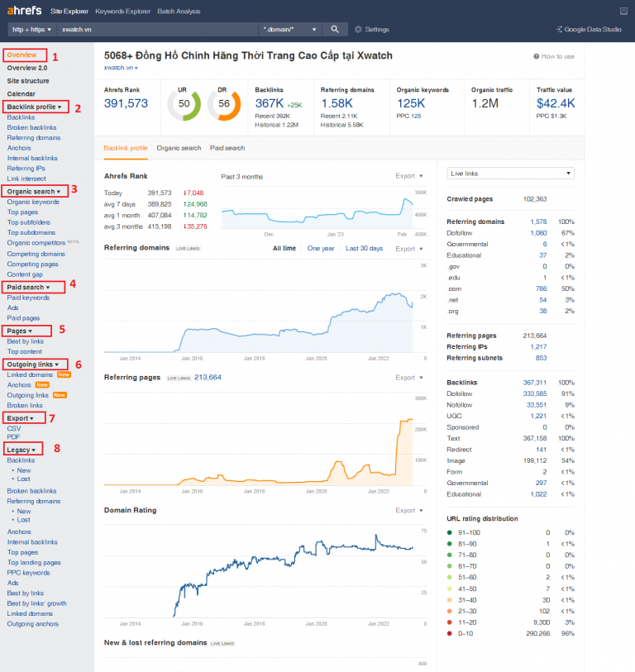Click the How to use help icon
This screenshot has width=635, height=672.
point(553,56)
